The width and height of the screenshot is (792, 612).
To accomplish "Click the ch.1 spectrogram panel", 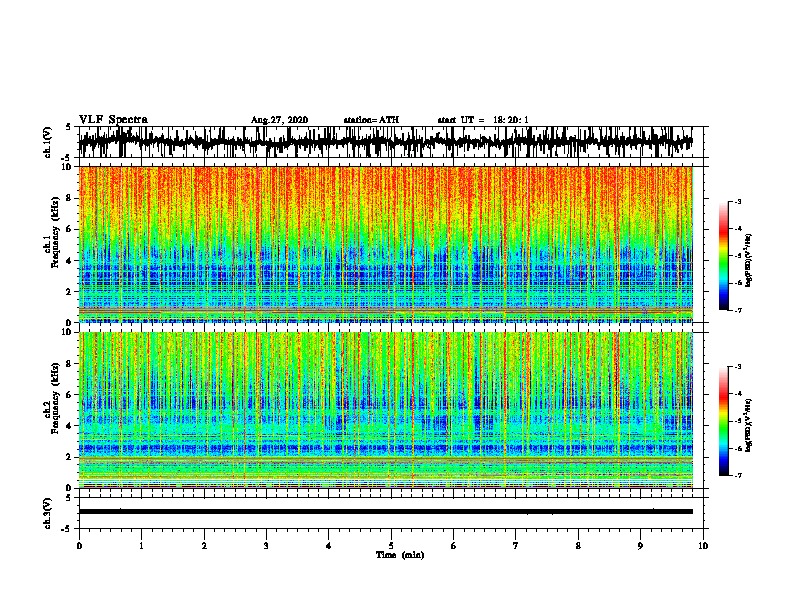I will coord(385,244).
